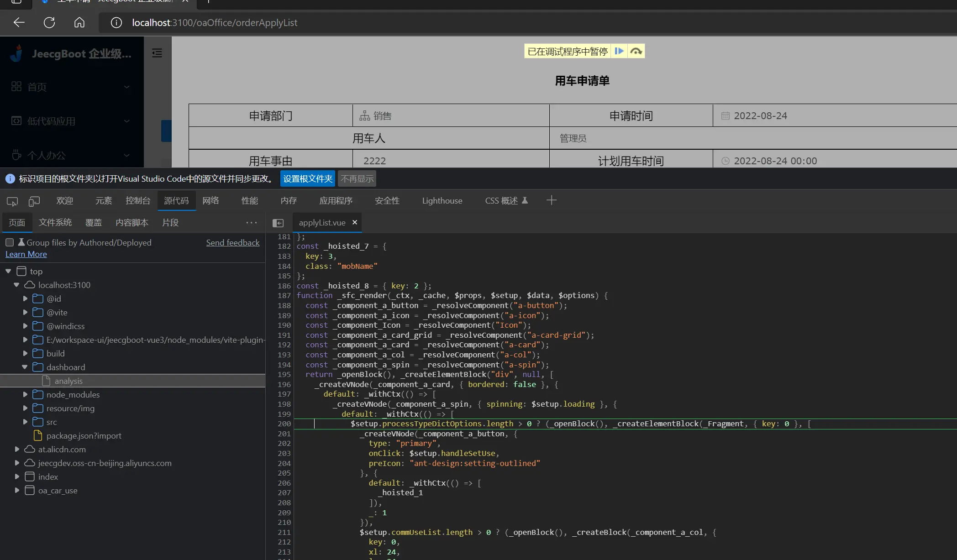The width and height of the screenshot is (957, 560).
Task: Click the add new tab icon in DevTools
Action: pos(552,200)
